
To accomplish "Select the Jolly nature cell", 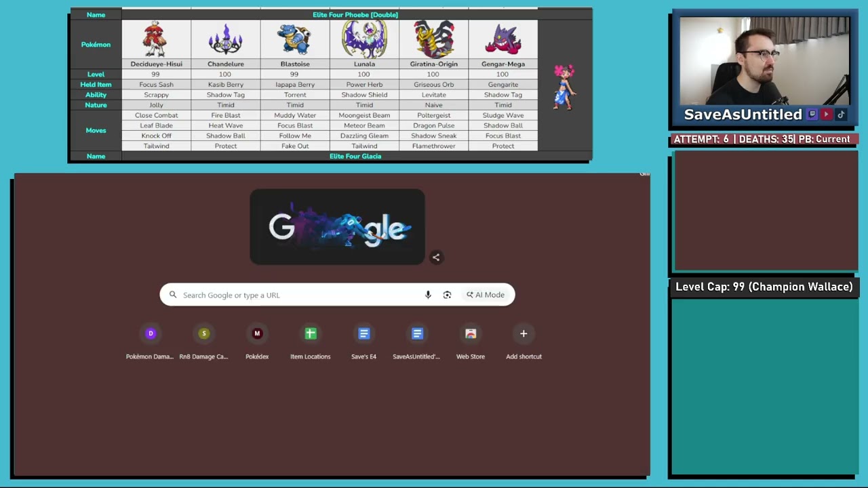I will 157,105.
